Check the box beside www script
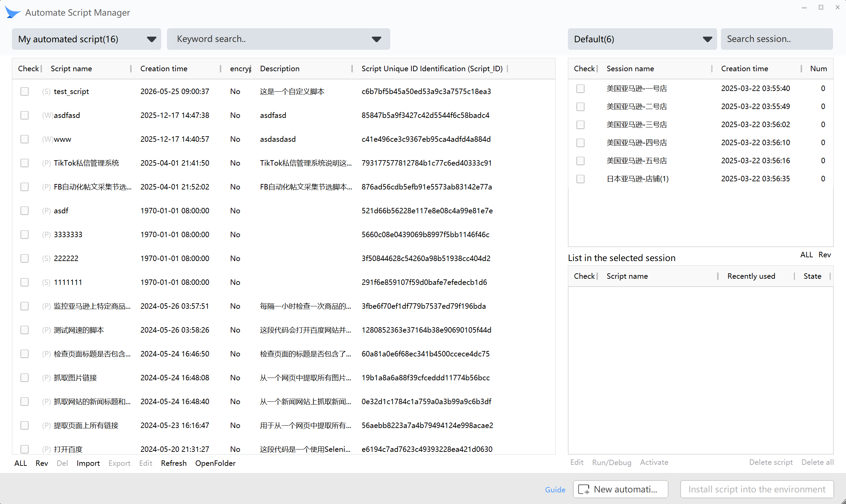Viewport: 846px width, 504px height. [x=25, y=139]
